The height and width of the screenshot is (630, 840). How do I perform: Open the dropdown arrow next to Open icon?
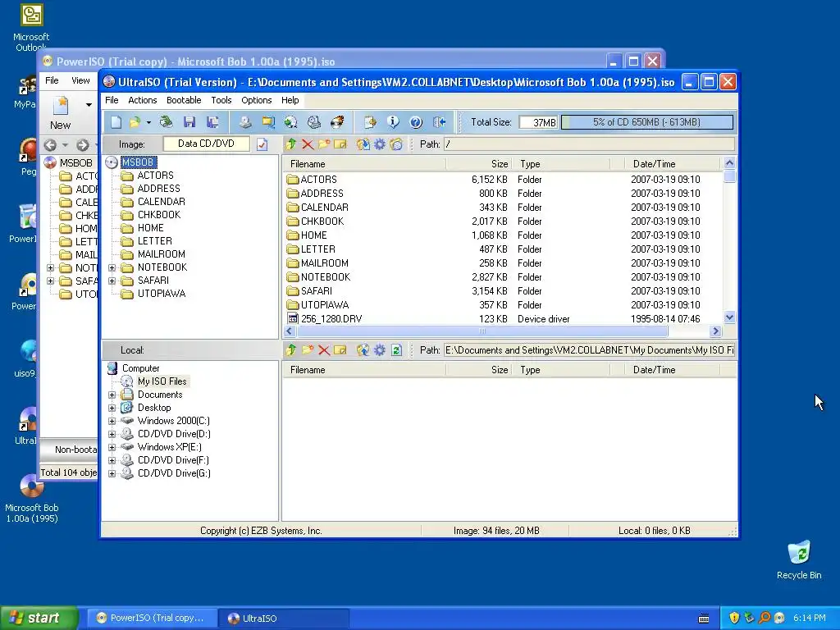pos(148,122)
